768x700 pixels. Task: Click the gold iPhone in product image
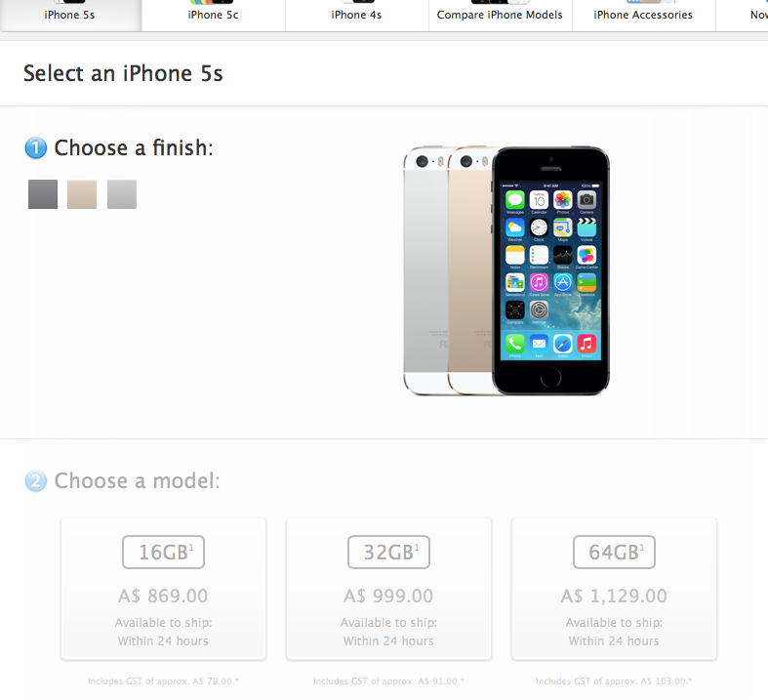(470, 270)
